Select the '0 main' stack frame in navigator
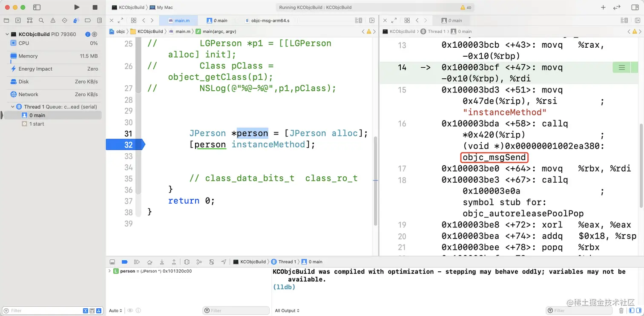The image size is (644, 316). 52,115
